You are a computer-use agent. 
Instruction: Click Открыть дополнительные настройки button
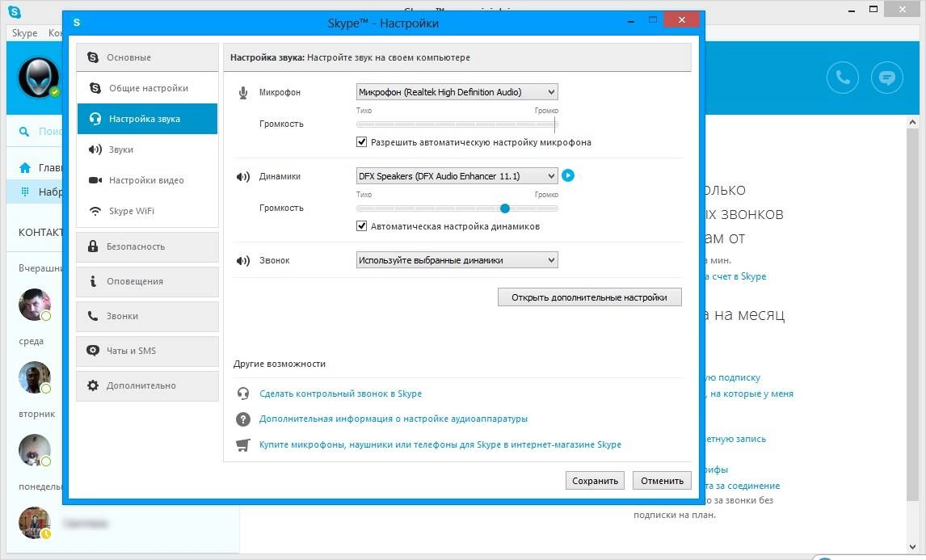pyautogui.click(x=589, y=297)
